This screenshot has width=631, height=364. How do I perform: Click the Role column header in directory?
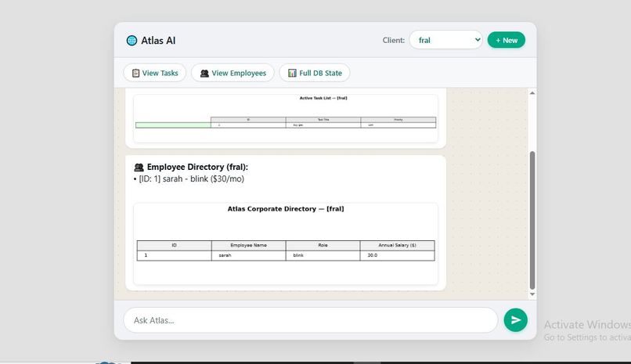[323, 245]
